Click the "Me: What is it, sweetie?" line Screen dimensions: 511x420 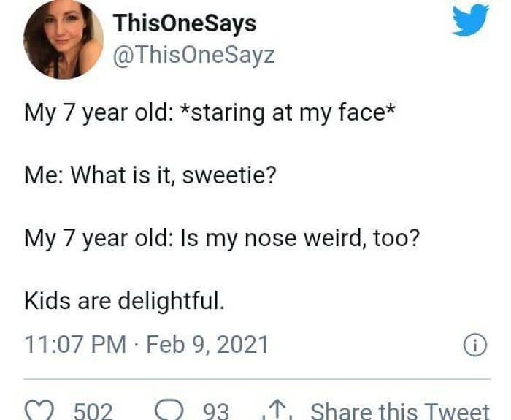pyautogui.click(x=150, y=176)
